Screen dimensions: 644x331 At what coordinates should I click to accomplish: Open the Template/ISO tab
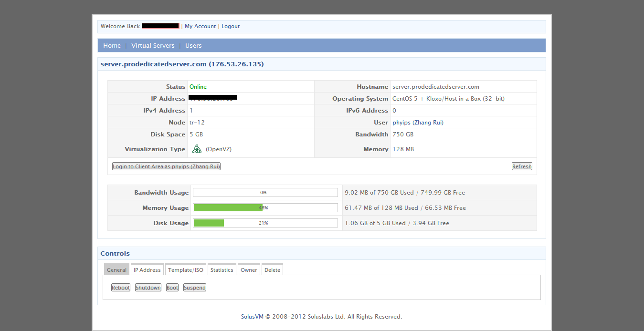click(186, 269)
